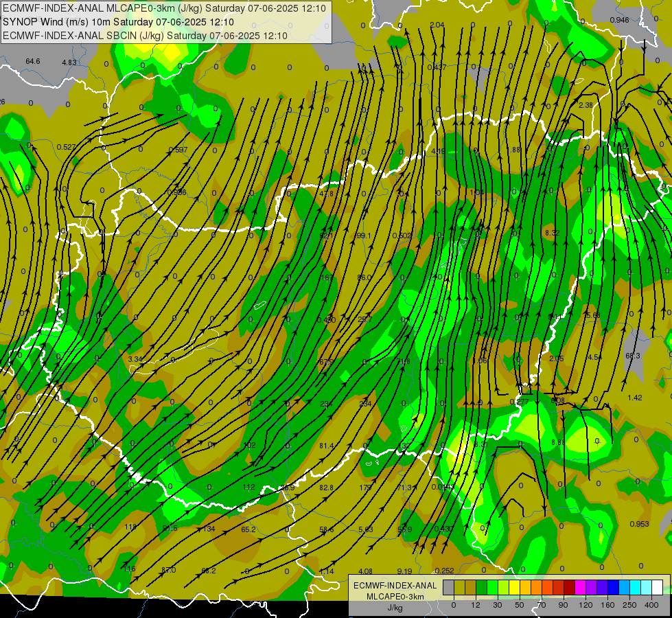
Task: Click the map value 81.4
Action: (x=327, y=446)
